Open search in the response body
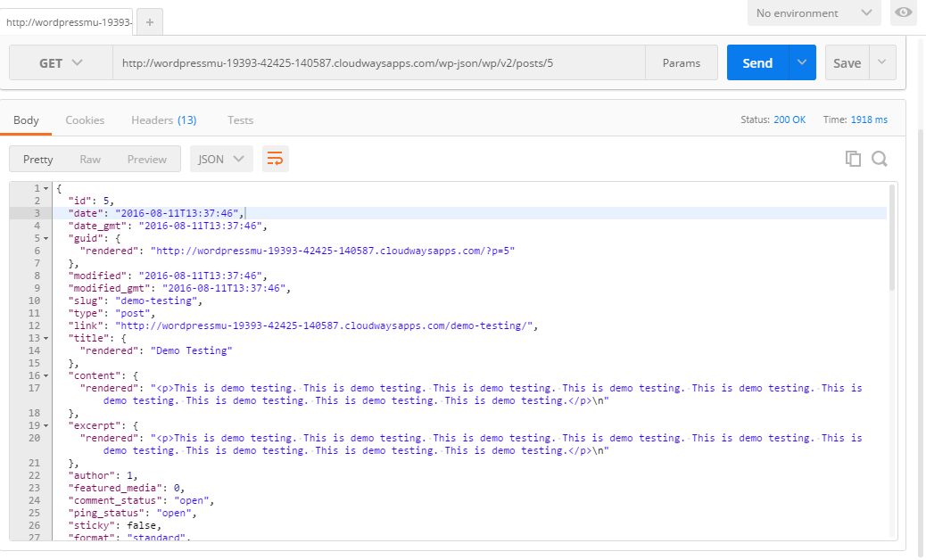Viewport: 926px width, 560px height. point(880,159)
